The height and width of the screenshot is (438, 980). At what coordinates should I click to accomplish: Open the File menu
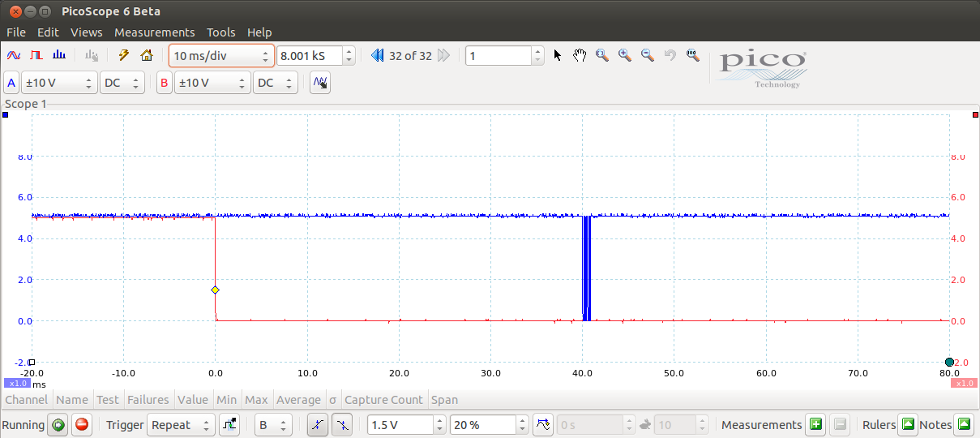(16, 32)
